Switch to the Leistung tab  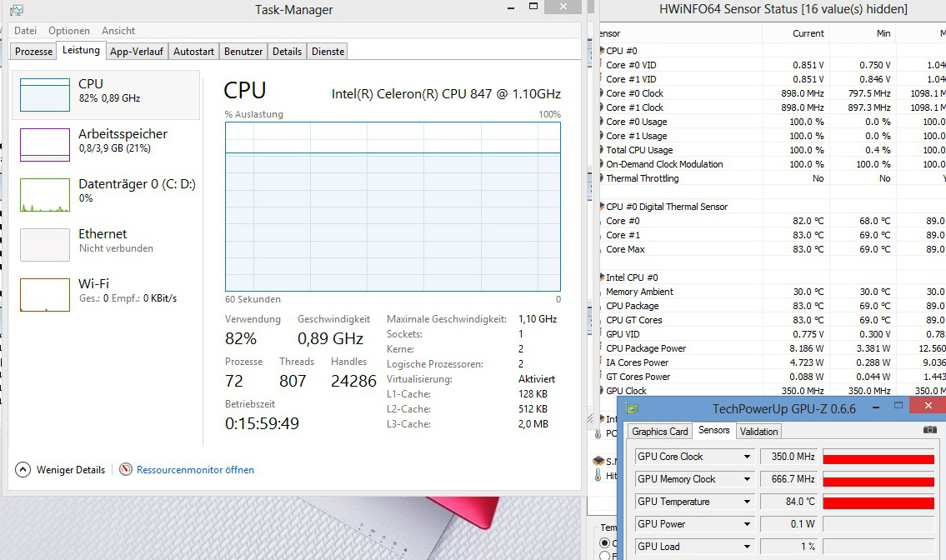(x=81, y=50)
